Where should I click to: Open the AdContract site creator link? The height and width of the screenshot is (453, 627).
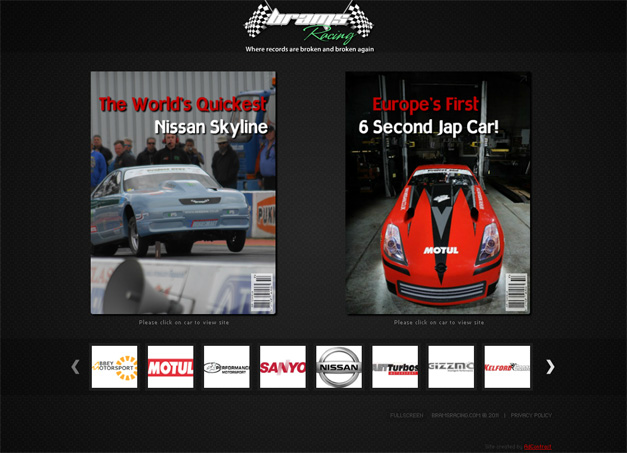(537, 447)
